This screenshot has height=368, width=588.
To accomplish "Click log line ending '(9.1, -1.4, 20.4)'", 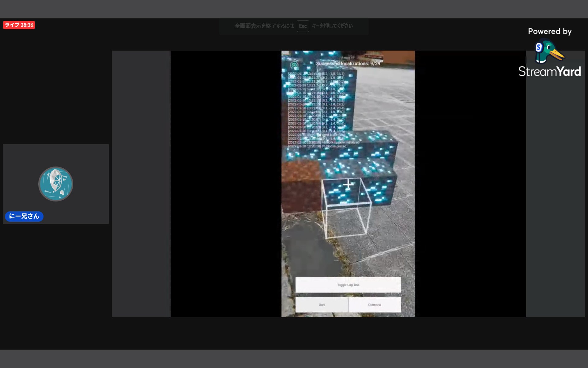I will pyautogui.click(x=316, y=108).
